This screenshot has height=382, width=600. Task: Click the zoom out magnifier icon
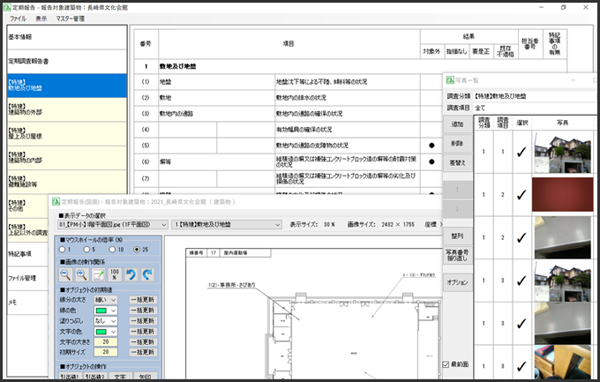[66, 274]
